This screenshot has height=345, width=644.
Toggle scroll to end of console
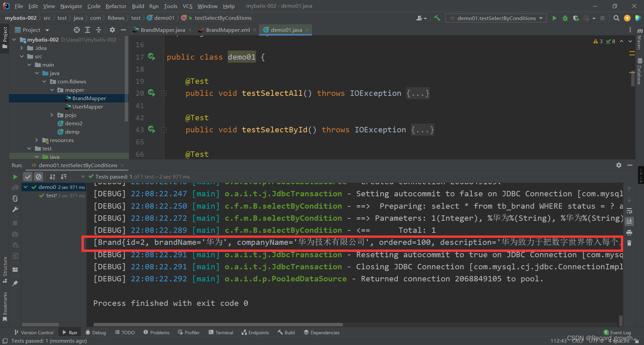click(x=629, y=221)
